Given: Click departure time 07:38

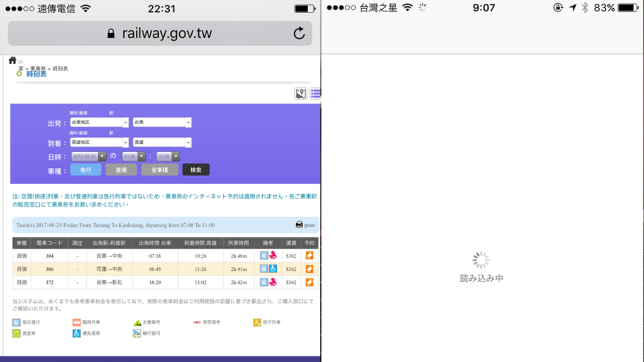Looking at the screenshot, I should [155, 256].
